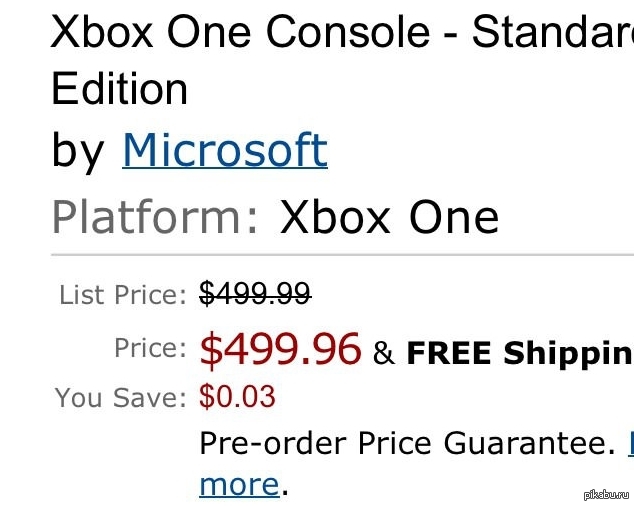634x506 pixels.
Task: Click the "by" text before Microsoft
Action: tap(77, 151)
